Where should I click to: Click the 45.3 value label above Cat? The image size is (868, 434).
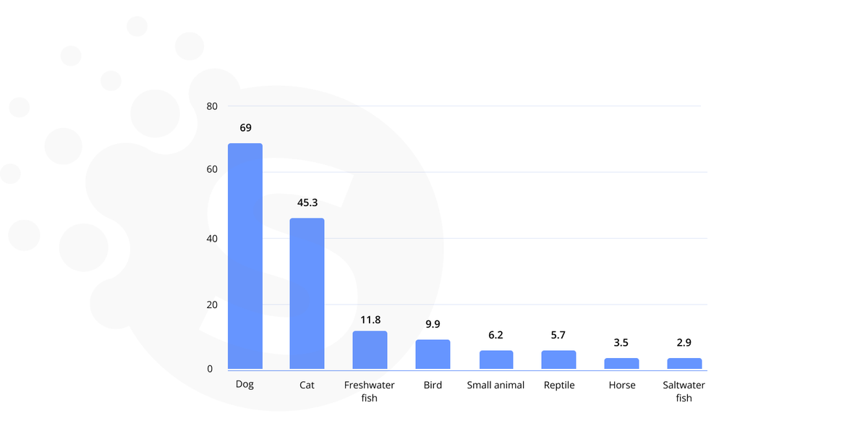(x=307, y=203)
